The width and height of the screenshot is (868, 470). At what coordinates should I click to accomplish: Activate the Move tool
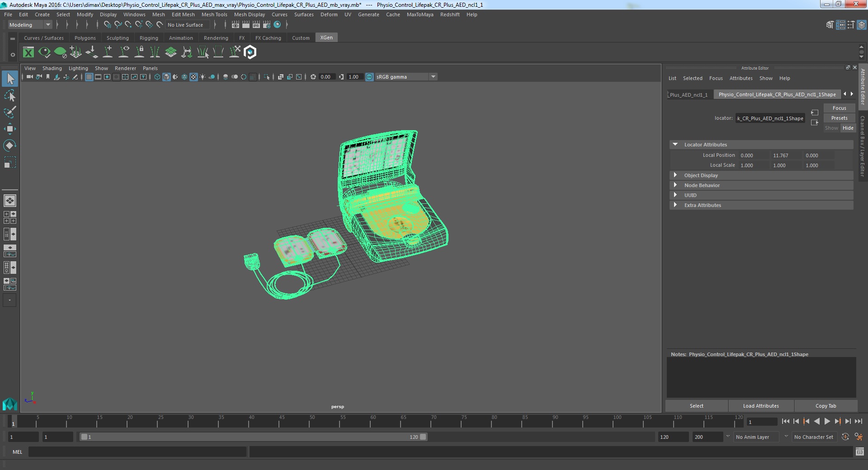coord(10,129)
